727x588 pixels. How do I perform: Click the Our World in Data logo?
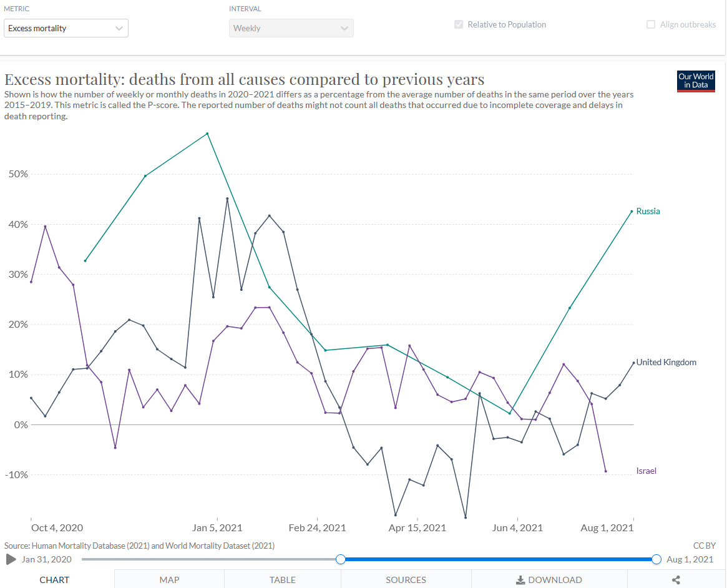696,81
